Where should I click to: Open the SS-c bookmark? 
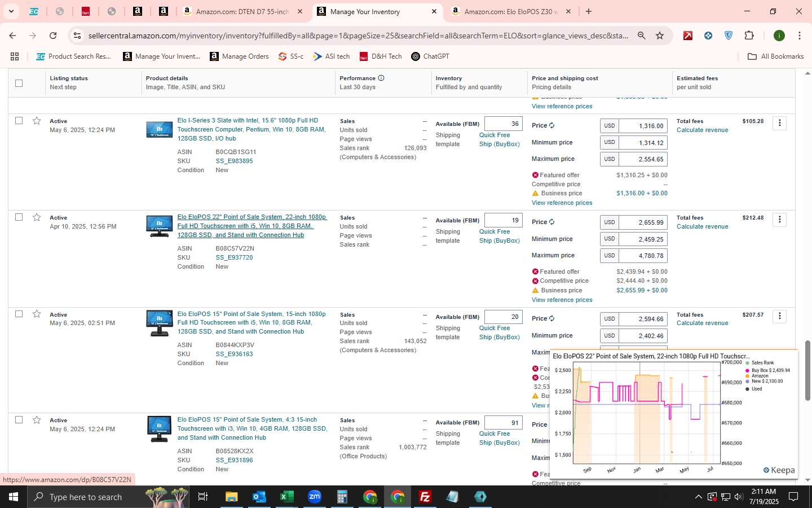291,56
